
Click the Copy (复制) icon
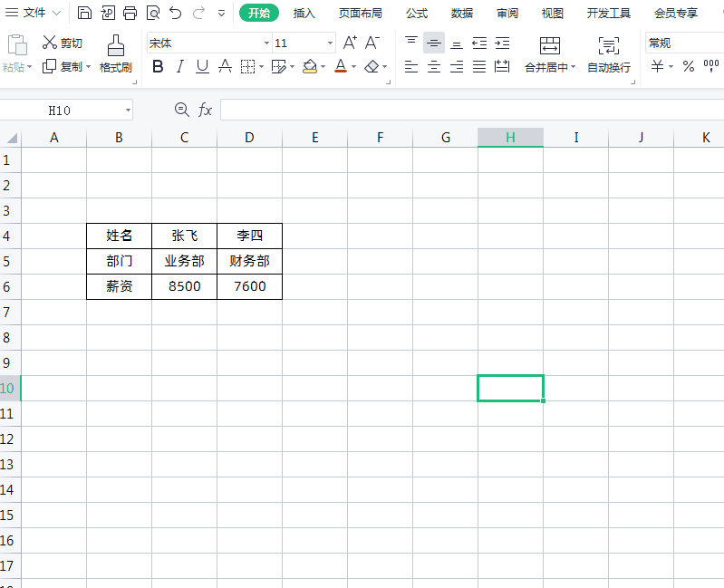[x=49, y=66]
